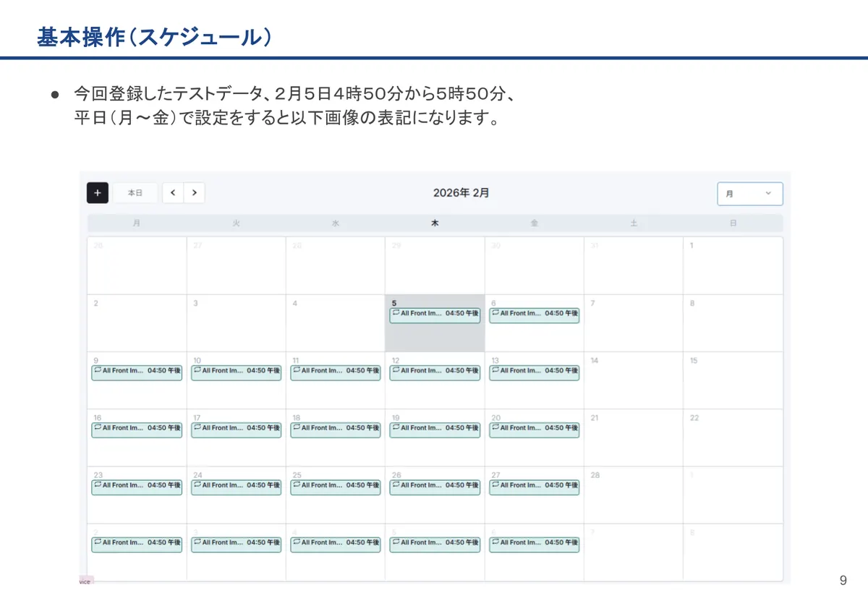Select the February 8 day cell
Viewport: 868px width, 614px height.
click(733, 323)
